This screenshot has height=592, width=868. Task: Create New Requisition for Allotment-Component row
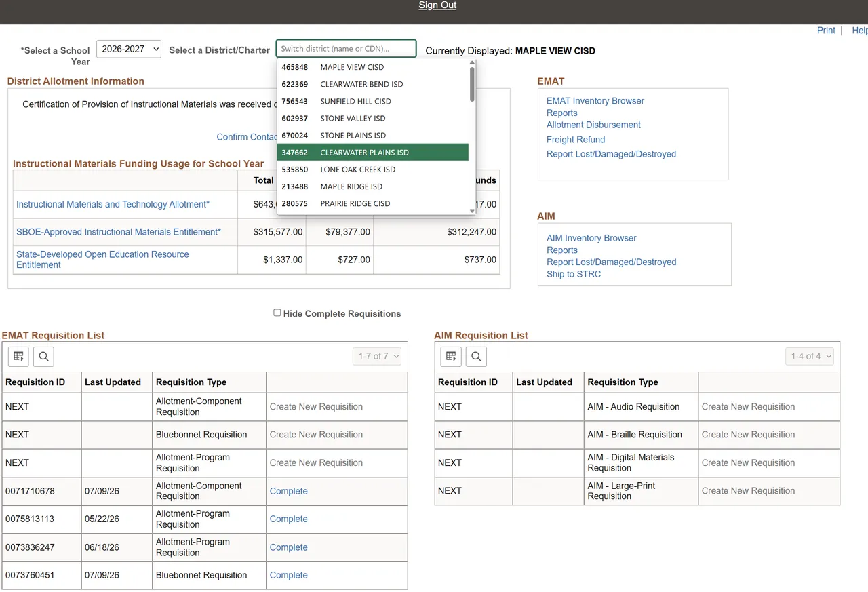tap(316, 407)
